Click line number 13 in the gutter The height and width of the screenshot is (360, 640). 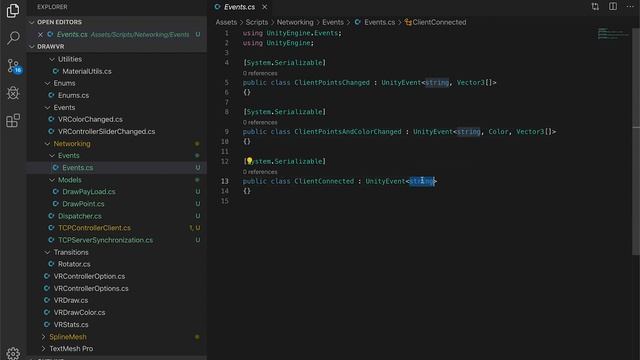coord(224,181)
